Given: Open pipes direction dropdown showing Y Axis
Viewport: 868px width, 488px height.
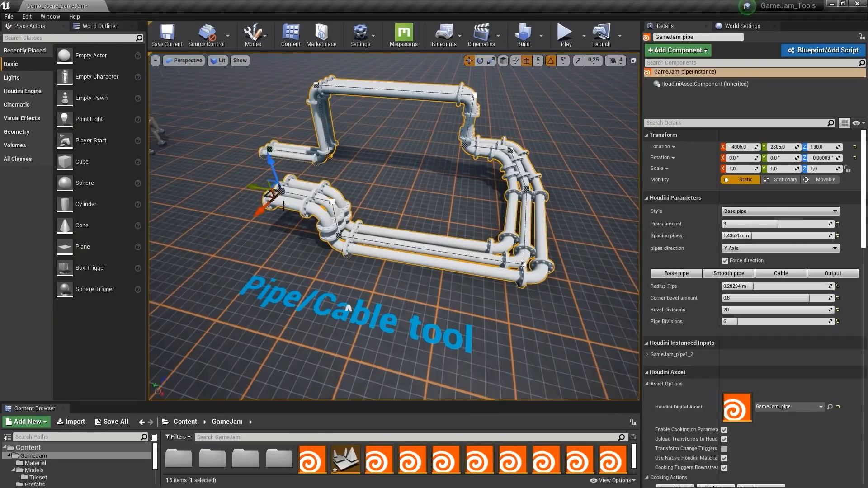Looking at the screenshot, I should 780,249.
